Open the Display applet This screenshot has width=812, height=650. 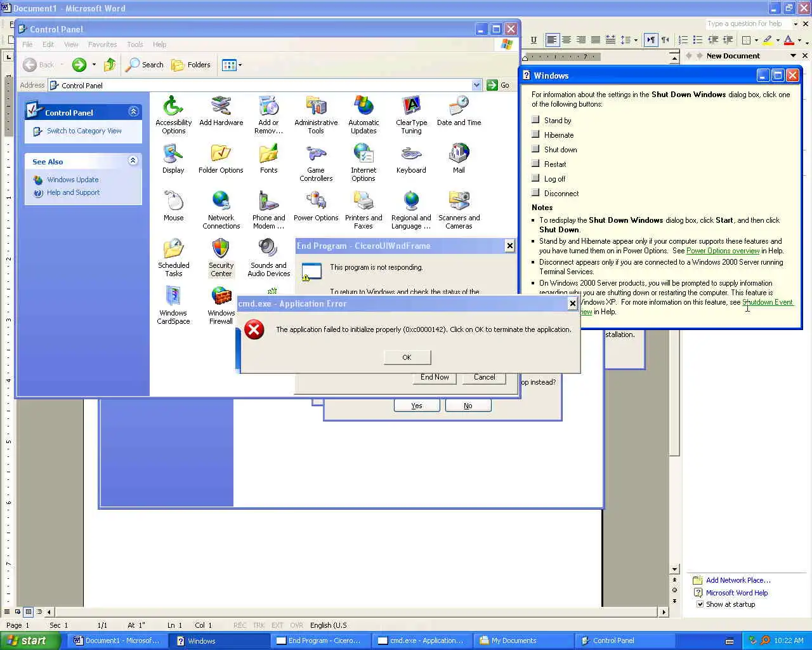click(x=173, y=159)
